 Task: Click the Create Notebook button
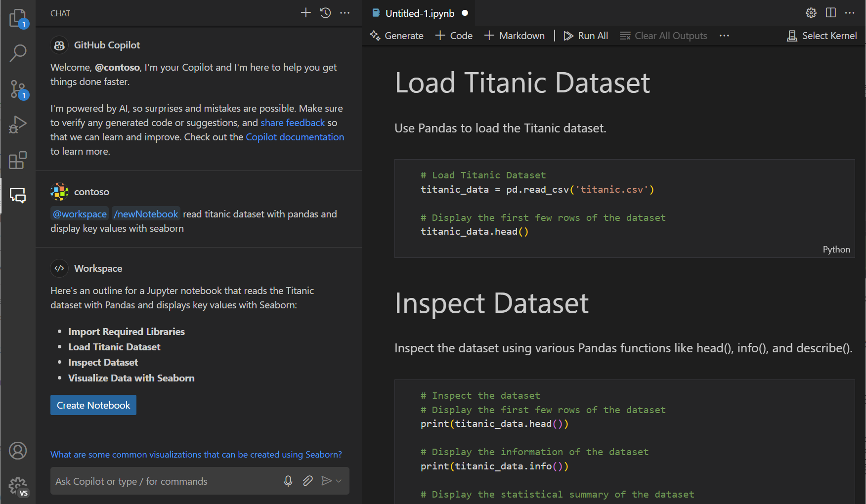pos(93,405)
